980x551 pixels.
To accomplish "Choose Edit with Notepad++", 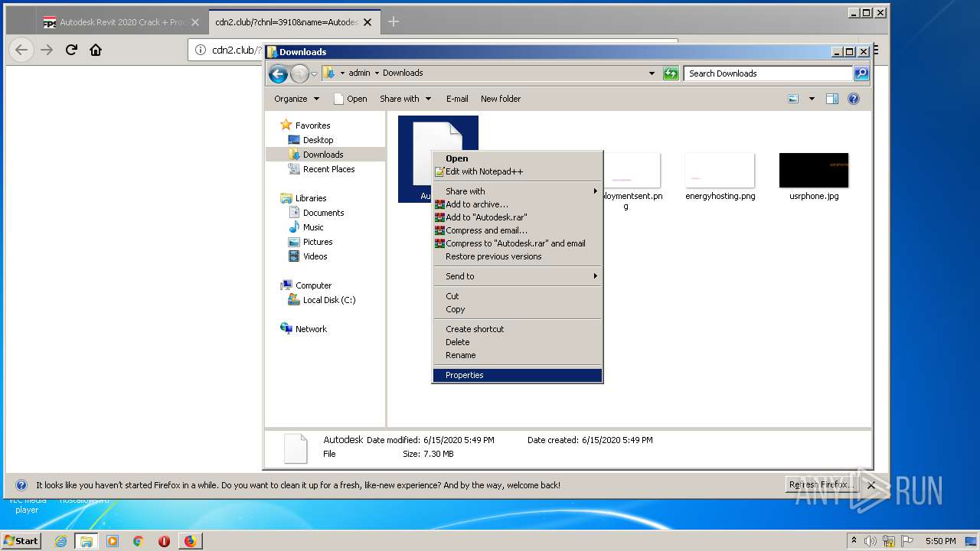I will [x=518, y=171].
